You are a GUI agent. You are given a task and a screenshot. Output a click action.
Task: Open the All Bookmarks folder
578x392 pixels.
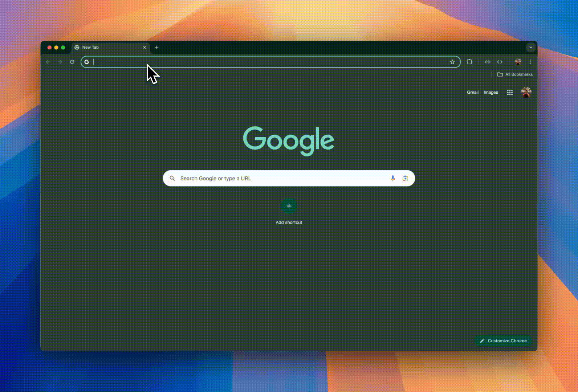[x=515, y=74]
